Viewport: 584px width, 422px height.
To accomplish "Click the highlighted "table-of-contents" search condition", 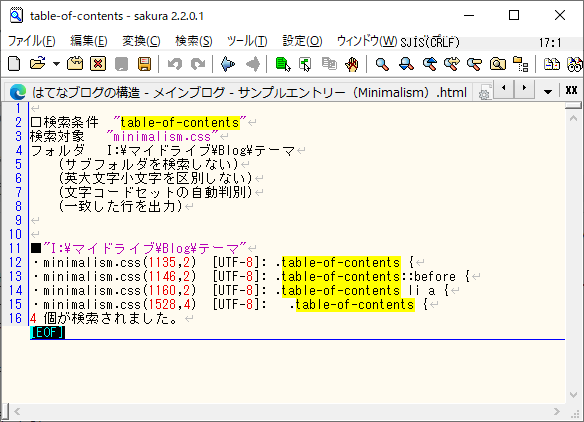I will (x=180, y=123).
